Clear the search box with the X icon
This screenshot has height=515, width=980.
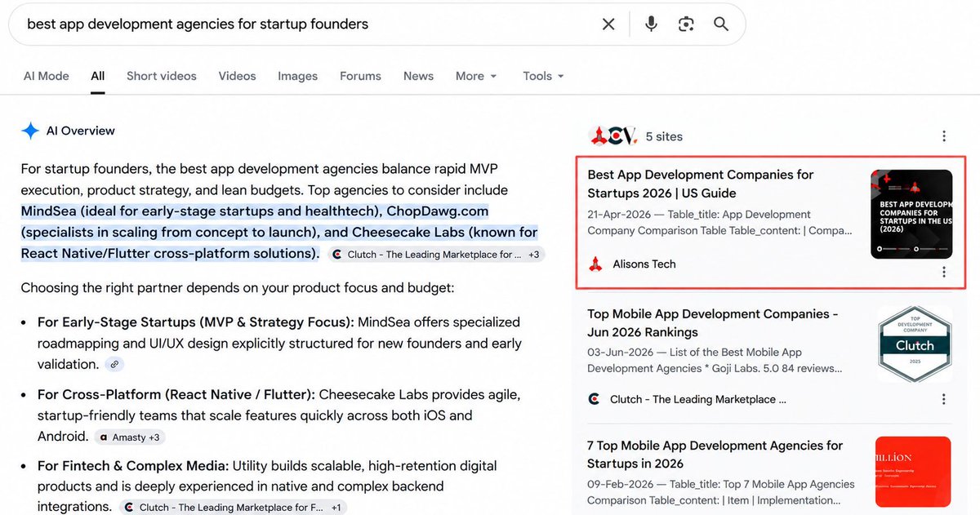tap(608, 24)
